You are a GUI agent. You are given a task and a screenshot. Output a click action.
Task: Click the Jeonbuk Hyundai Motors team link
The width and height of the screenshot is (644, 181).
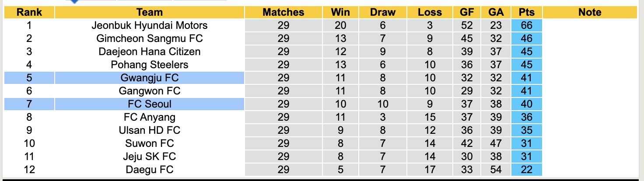tap(149, 25)
